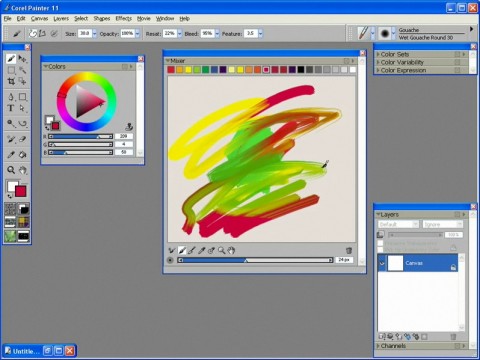The image size is (480, 360).
Task: Select the Mix Color palette knife in the Mixer
Action: (x=192, y=250)
